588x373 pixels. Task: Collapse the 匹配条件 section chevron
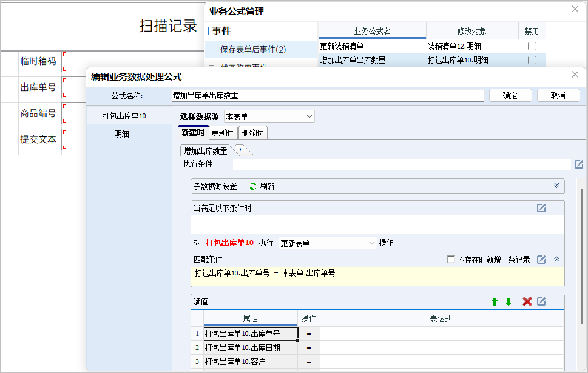pyautogui.click(x=556, y=259)
